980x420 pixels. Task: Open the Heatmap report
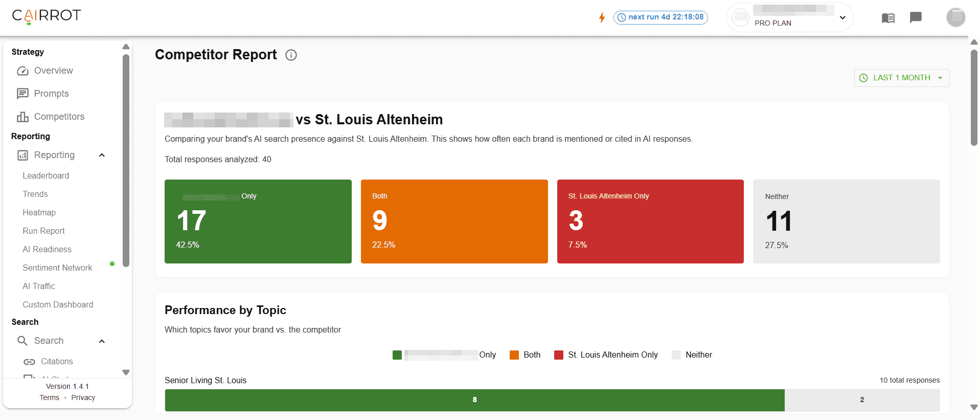click(39, 212)
